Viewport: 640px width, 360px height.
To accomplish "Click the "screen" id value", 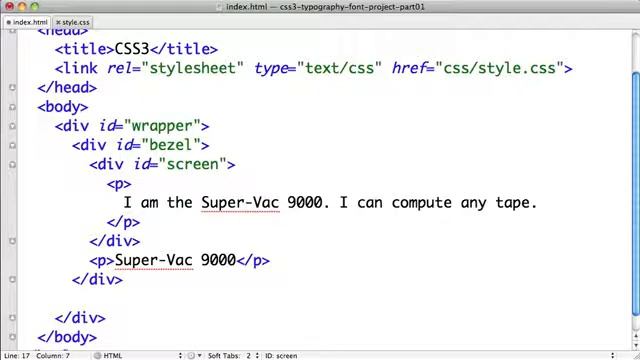I will point(193,164).
